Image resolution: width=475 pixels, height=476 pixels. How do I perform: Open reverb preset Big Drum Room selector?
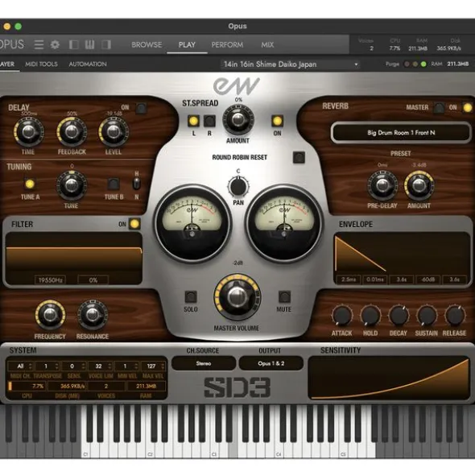(x=401, y=133)
